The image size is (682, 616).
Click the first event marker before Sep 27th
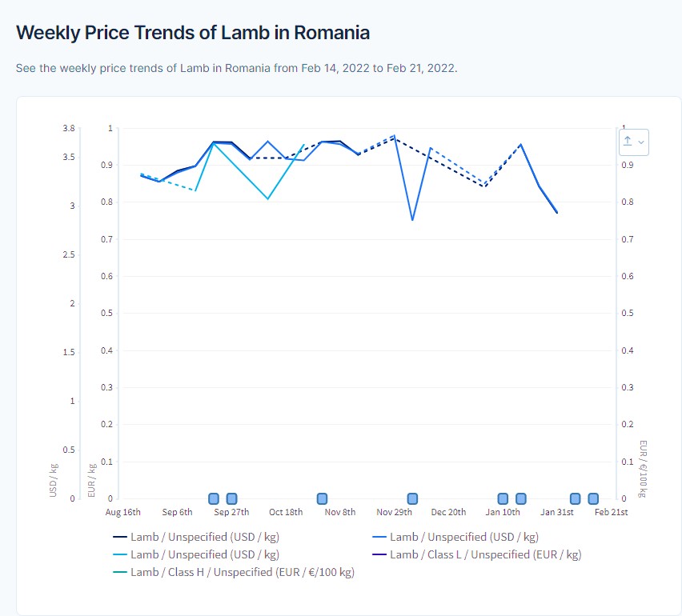(214, 498)
